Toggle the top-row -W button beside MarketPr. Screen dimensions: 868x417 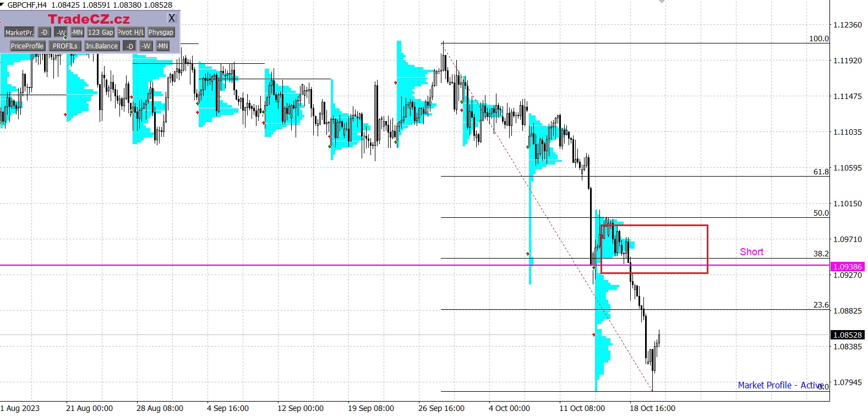pos(61,32)
